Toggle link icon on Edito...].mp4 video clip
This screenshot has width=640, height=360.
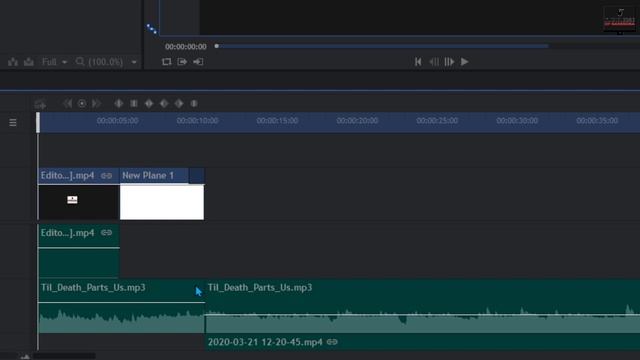coord(107,176)
